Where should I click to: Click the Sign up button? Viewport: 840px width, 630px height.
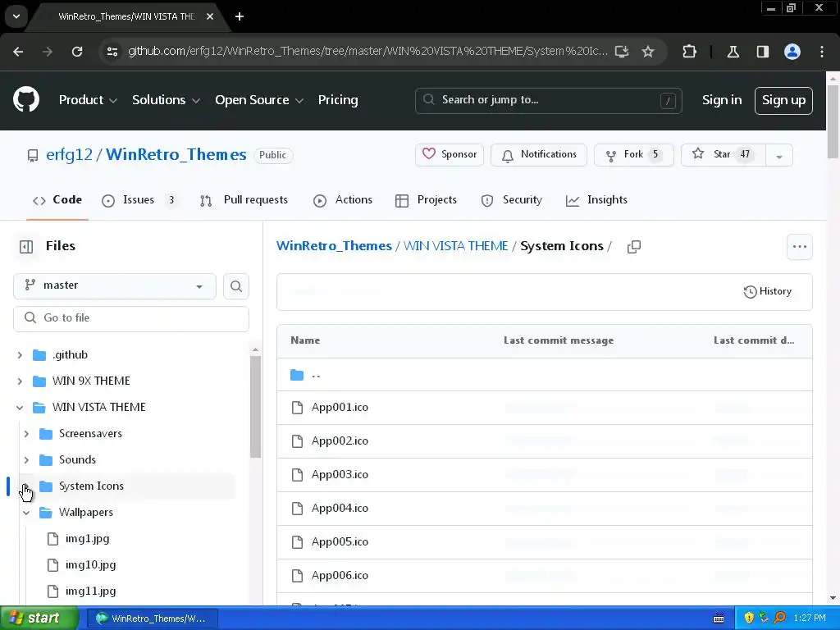[x=783, y=100]
